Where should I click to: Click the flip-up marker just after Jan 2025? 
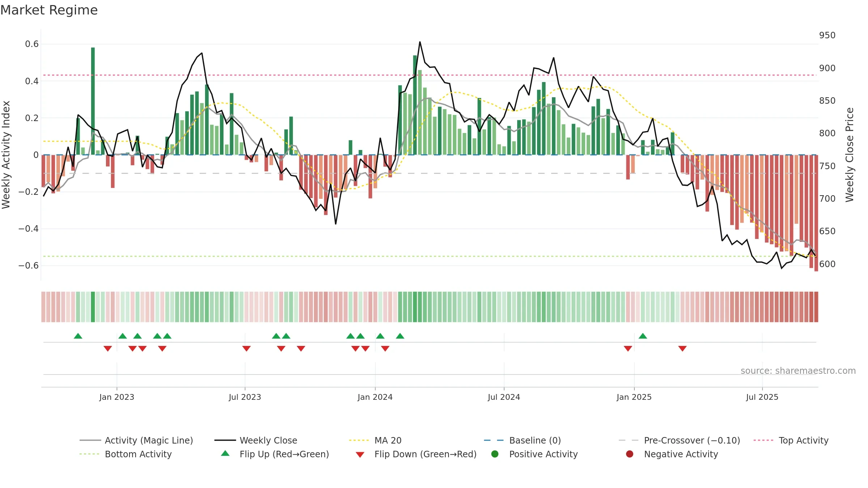[643, 336]
